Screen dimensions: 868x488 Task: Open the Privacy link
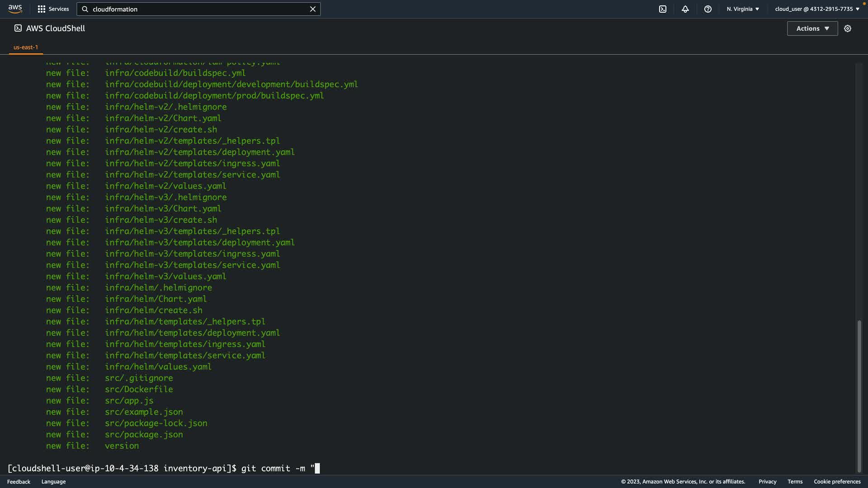click(x=767, y=482)
